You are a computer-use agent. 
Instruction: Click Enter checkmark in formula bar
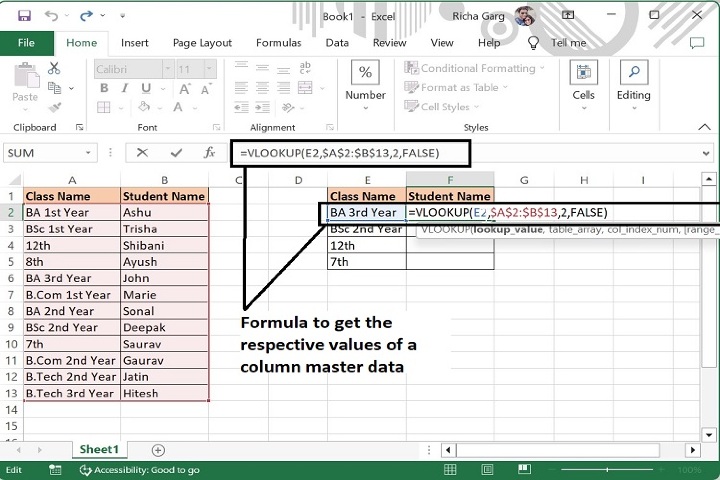point(176,152)
